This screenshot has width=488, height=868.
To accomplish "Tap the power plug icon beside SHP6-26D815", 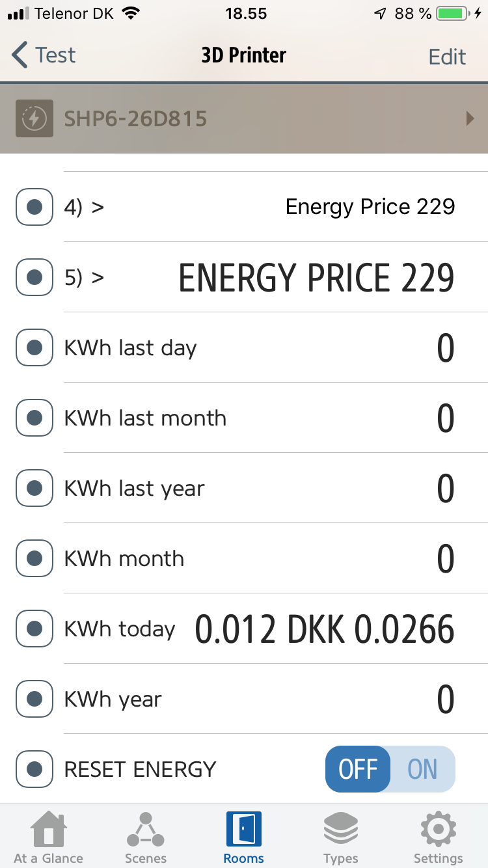I will pos(34,118).
